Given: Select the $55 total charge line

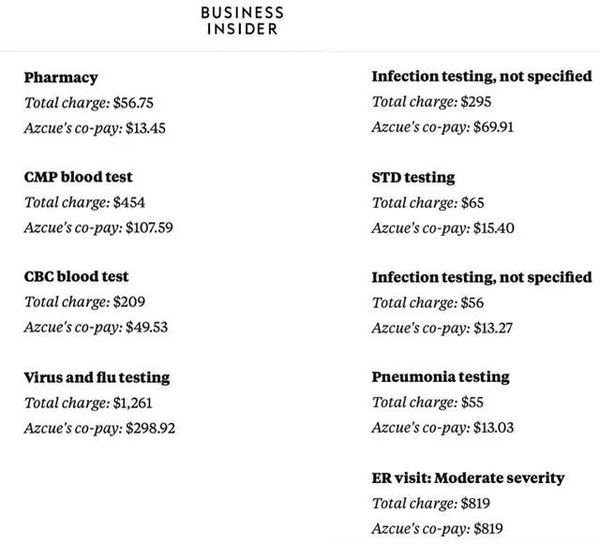Looking at the screenshot, I should [x=428, y=402].
